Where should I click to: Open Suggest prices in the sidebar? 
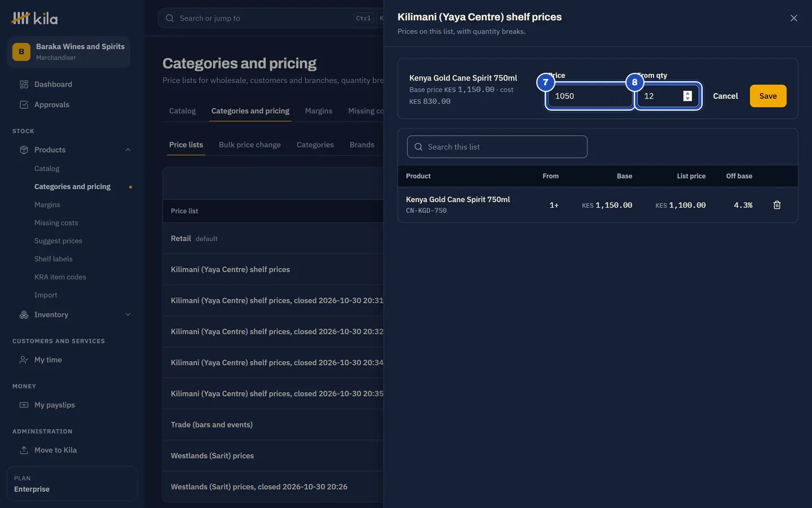point(58,241)
